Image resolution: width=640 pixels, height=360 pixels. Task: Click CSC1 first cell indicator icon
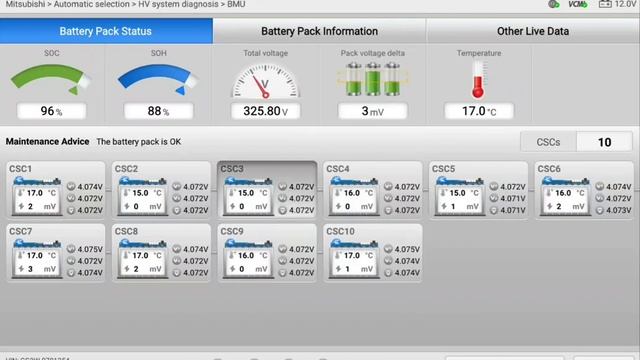coord(71,187)
